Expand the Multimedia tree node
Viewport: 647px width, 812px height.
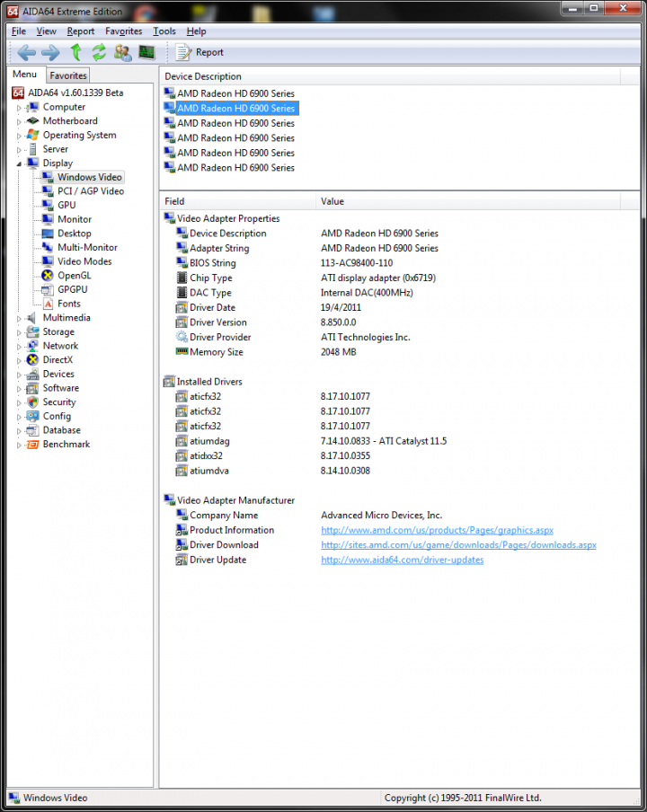coord(19,319)
